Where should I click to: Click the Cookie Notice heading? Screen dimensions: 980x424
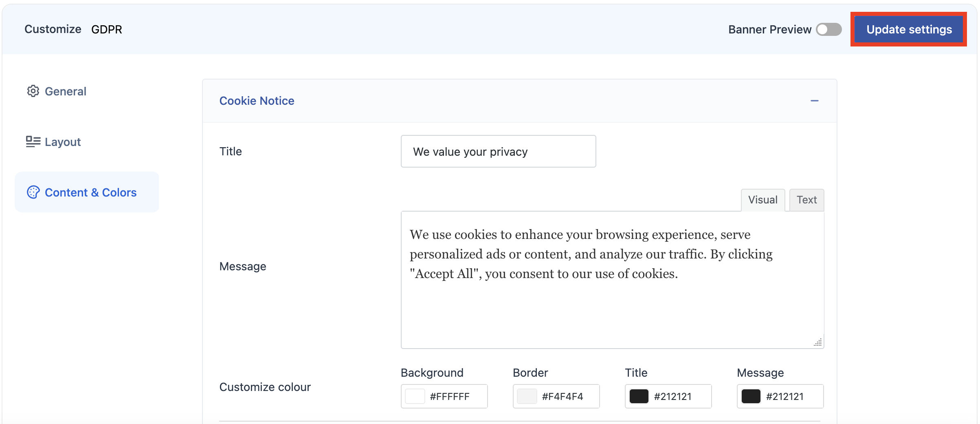(257, 101)
